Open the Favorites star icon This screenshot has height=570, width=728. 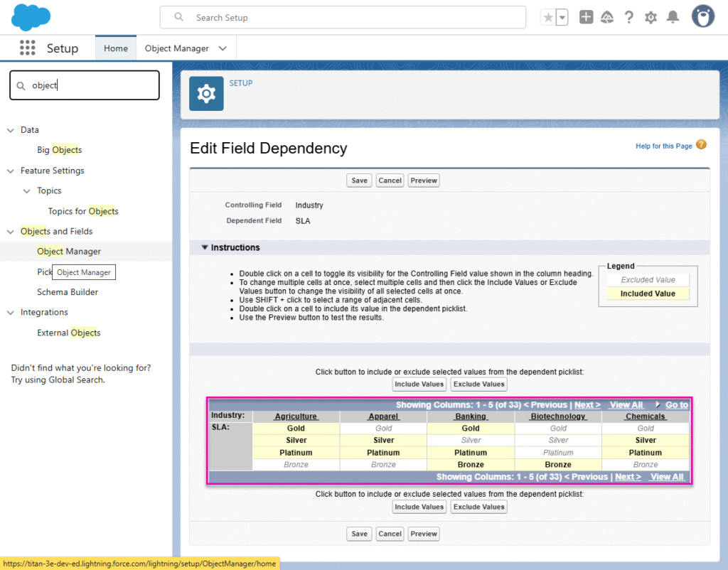pyautogui.click(x=548, y=18)
